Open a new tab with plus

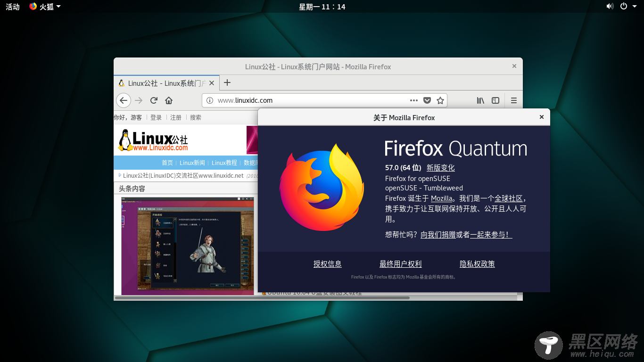[x=227, y=82]
